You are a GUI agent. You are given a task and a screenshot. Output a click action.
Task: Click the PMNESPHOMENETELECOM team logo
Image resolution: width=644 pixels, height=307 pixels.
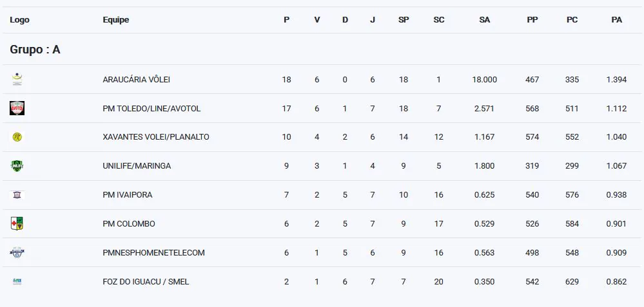[x=17, y=252]
